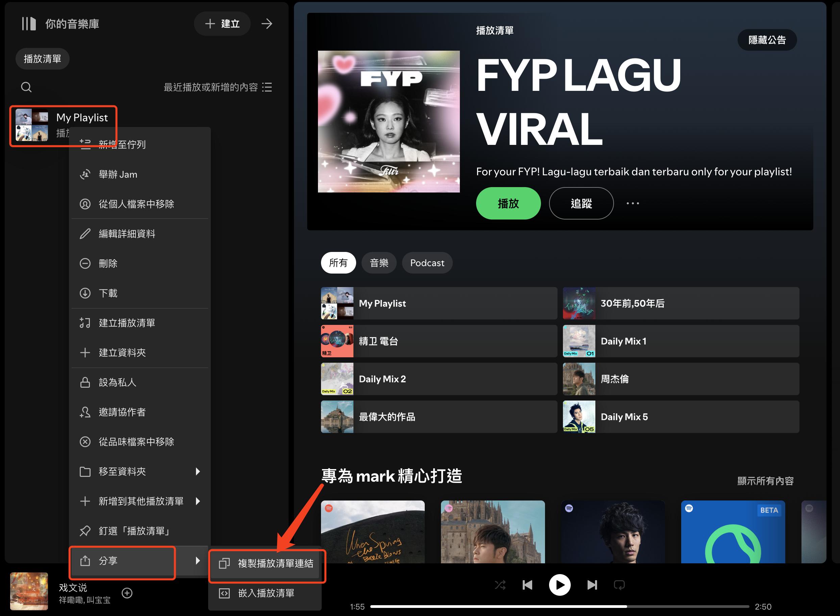
Task: Open 最近播放或新增的內容 sort dropdown
Action: [x=218, y=87]
